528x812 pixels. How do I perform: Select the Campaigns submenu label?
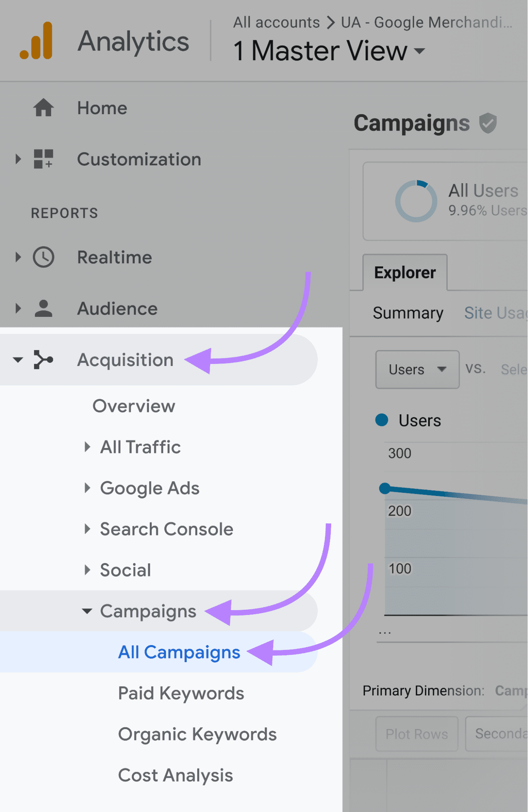[x=148, y=611]
